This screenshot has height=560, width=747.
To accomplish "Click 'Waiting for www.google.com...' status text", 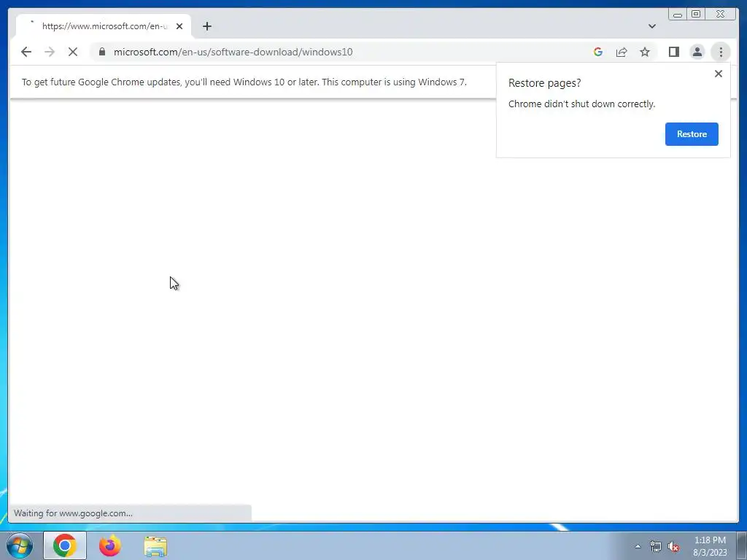I will pos(73,513).
